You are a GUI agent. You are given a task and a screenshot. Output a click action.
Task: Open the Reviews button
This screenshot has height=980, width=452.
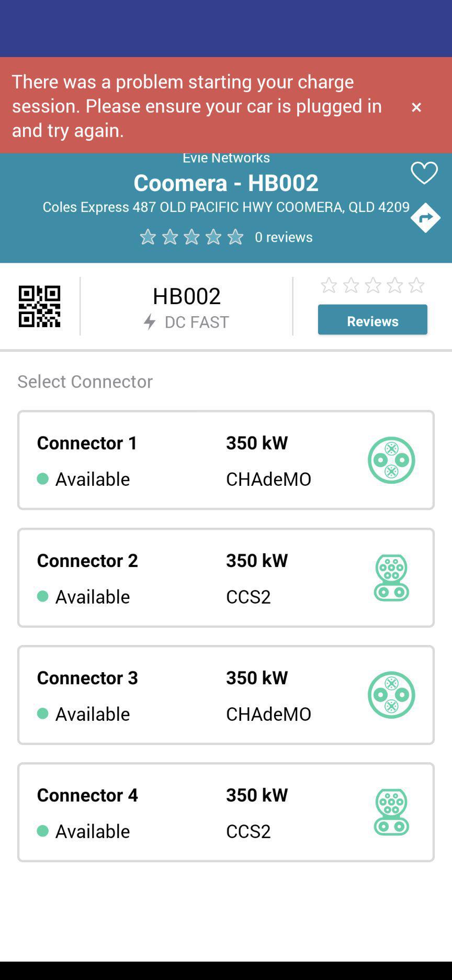[372, 320]
